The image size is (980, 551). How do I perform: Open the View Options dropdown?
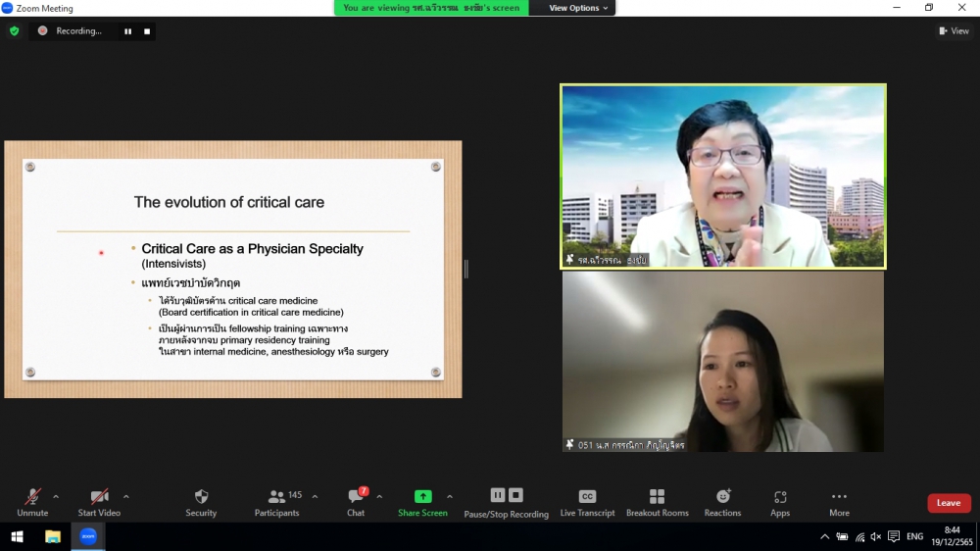(578, 8)
